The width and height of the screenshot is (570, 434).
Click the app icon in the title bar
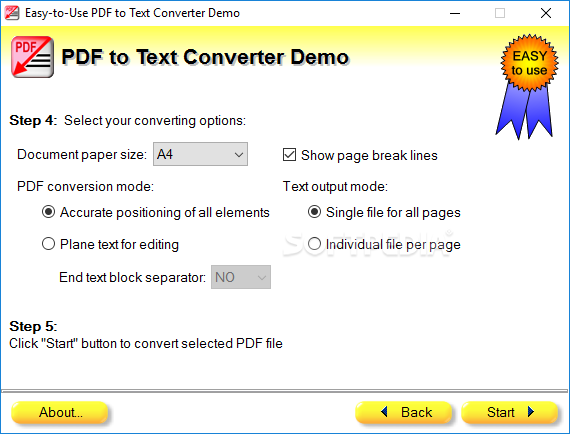coord(12,13)
